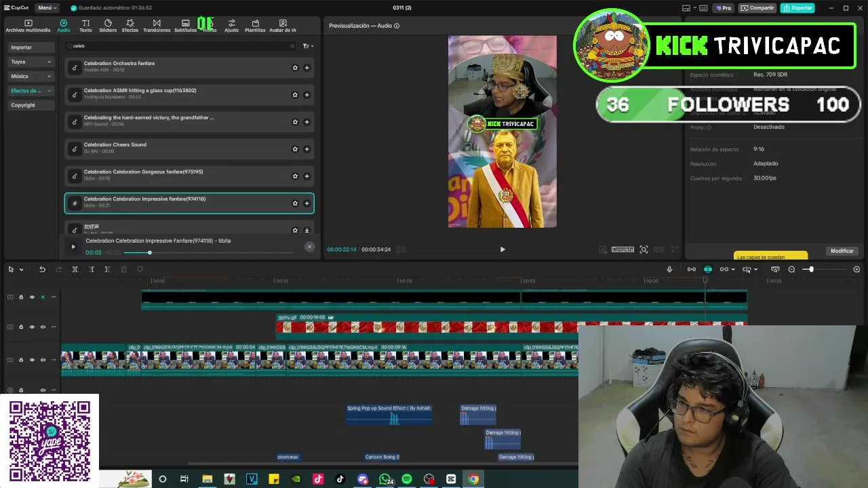This screenshot has height=488, width=868.
Task: Toggle the main track magnet
Action: pos(691,269)
